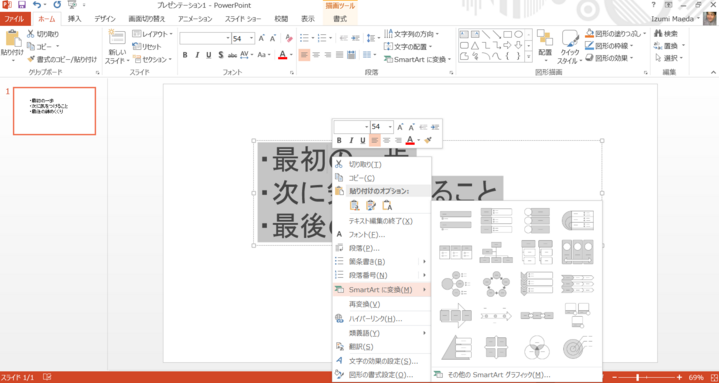This screenshot has height=383, width=719.
Task: Click Reset (リセット) button in ribbon
Action: coord(147,47)
